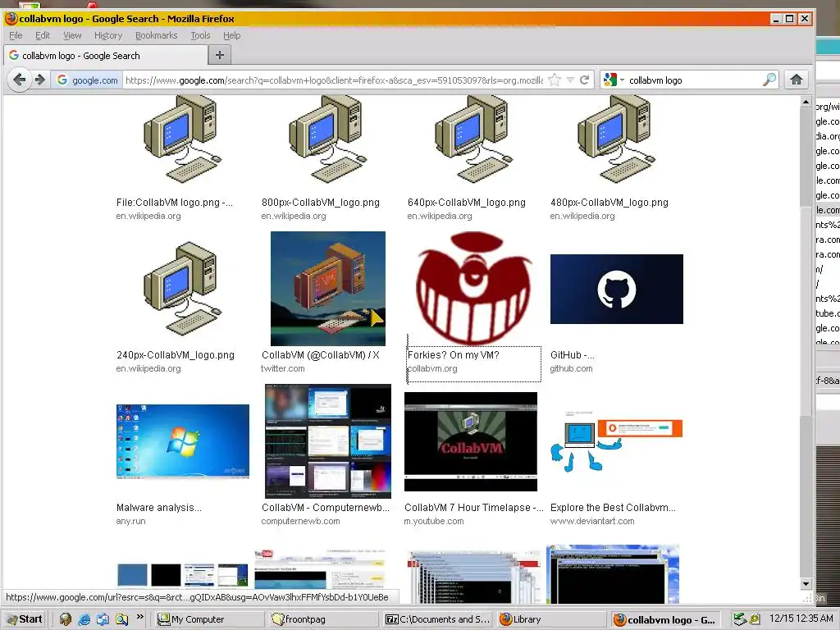Switch to froontpag taskbar window
This screenshot has width=840, height=630.
click(x=322, y=620)
